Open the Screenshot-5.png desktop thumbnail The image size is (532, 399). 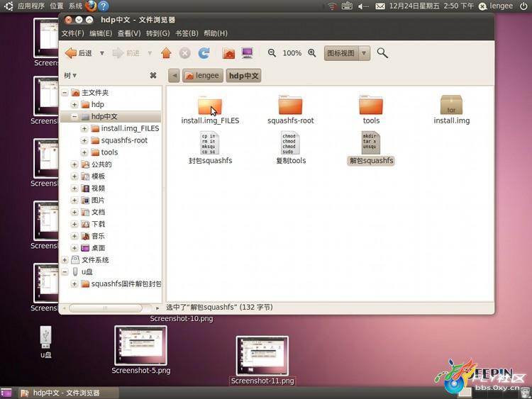[141, 345]
